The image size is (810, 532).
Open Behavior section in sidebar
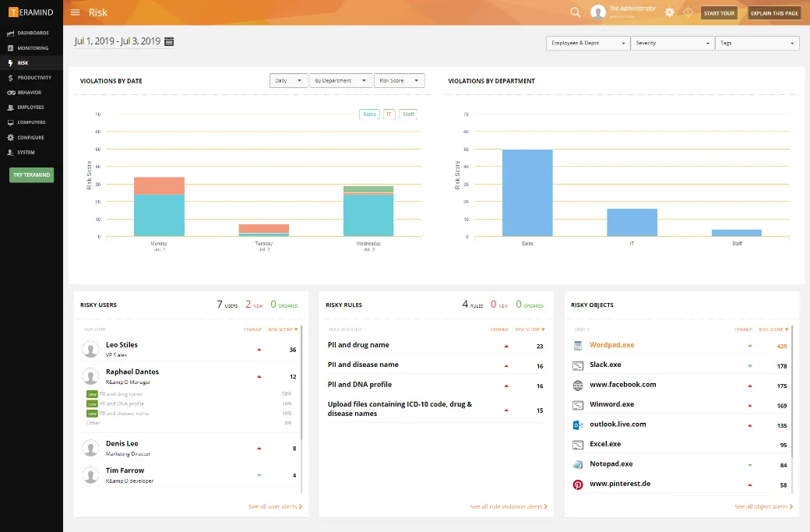click(x=31, y=93)
